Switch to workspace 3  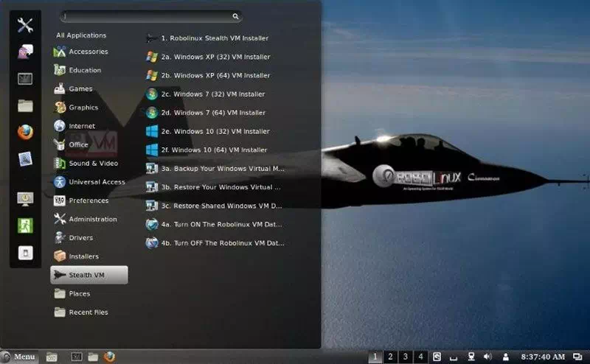point(405,357)
